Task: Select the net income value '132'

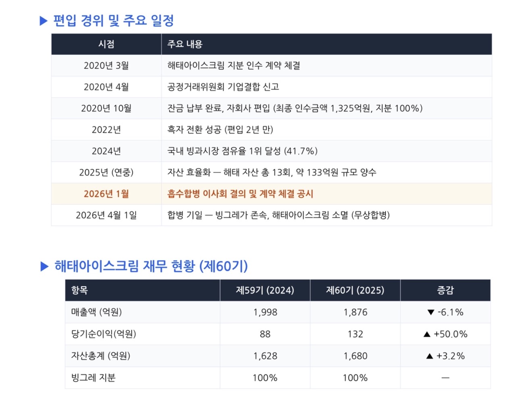Action: click(355, 334)
